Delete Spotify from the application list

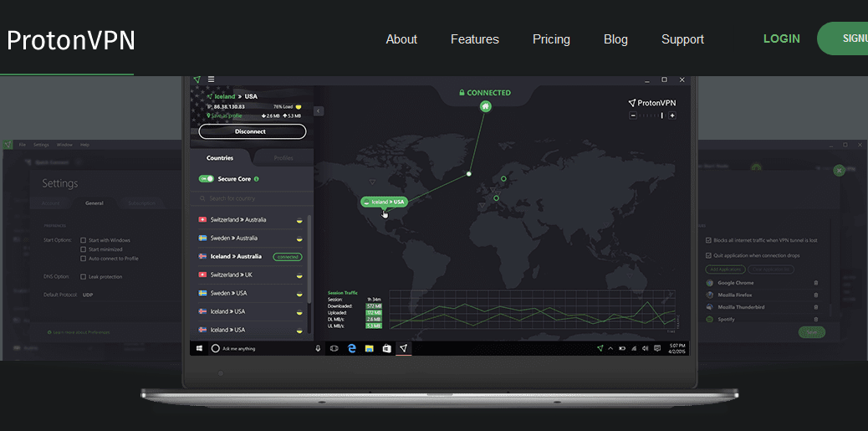click(x=815, y=319)
